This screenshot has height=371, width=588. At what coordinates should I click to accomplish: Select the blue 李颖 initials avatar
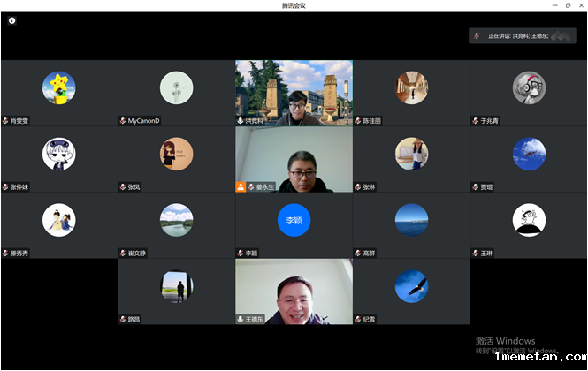coord(294,220)
